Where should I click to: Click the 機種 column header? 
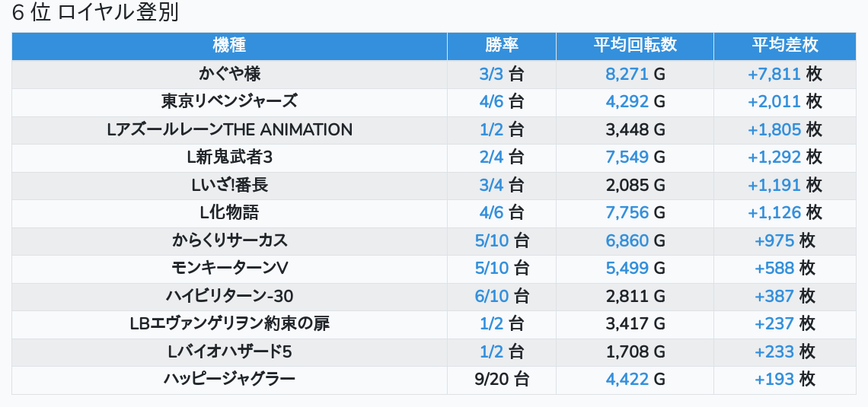pyautogui.click(x=229, y=46)
